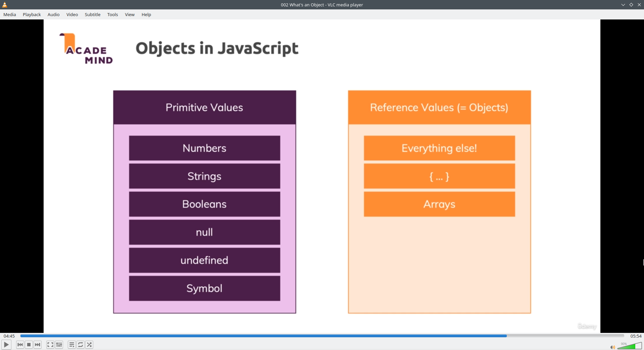Mute audio using the speaker icon
Image resolution: width=644 pixels, height=350 pixels.
point(612,347)
